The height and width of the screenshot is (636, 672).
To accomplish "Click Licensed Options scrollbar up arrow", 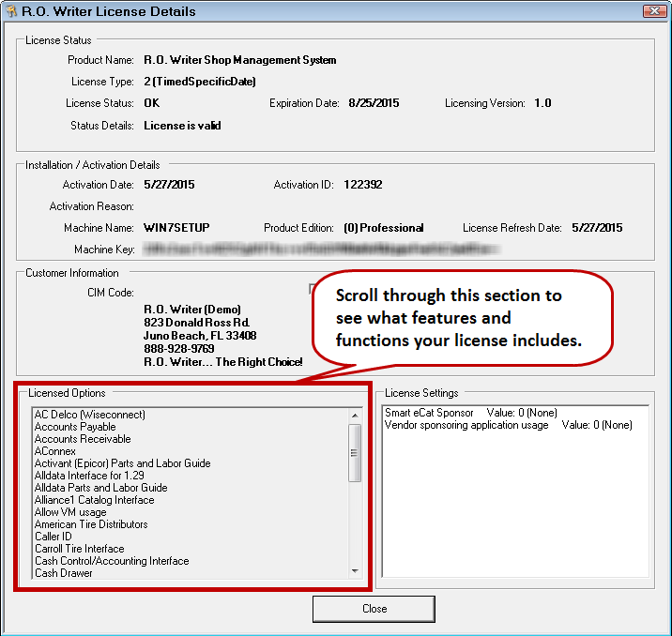I will pos(355,415).
